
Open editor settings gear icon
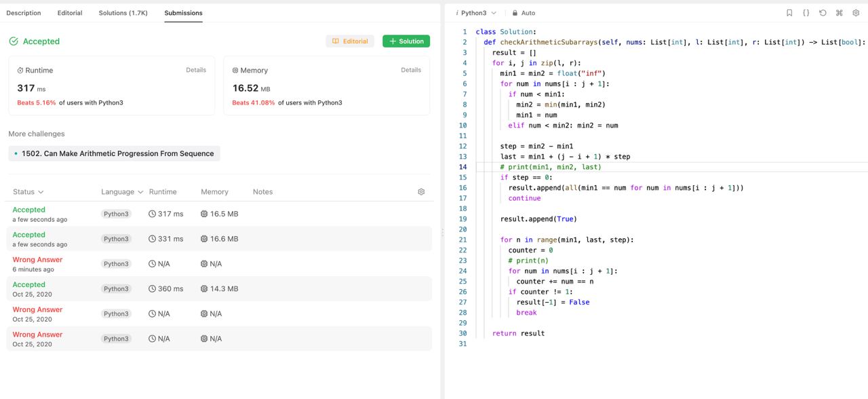click(856, 13)
